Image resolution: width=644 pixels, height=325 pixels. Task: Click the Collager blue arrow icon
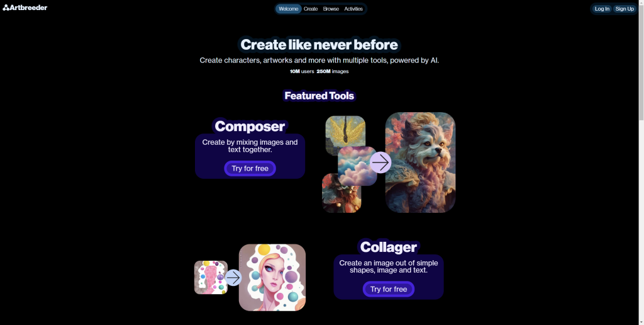[233, 278]
